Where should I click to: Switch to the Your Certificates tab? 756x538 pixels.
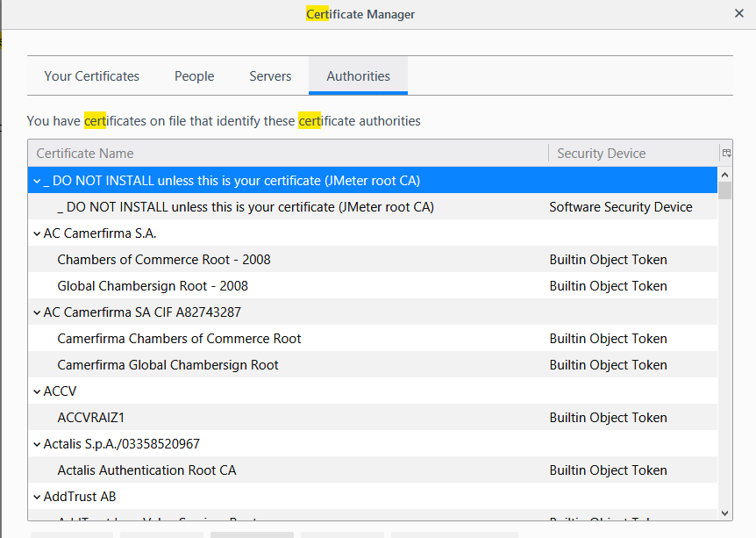click(x=91, y=76)
